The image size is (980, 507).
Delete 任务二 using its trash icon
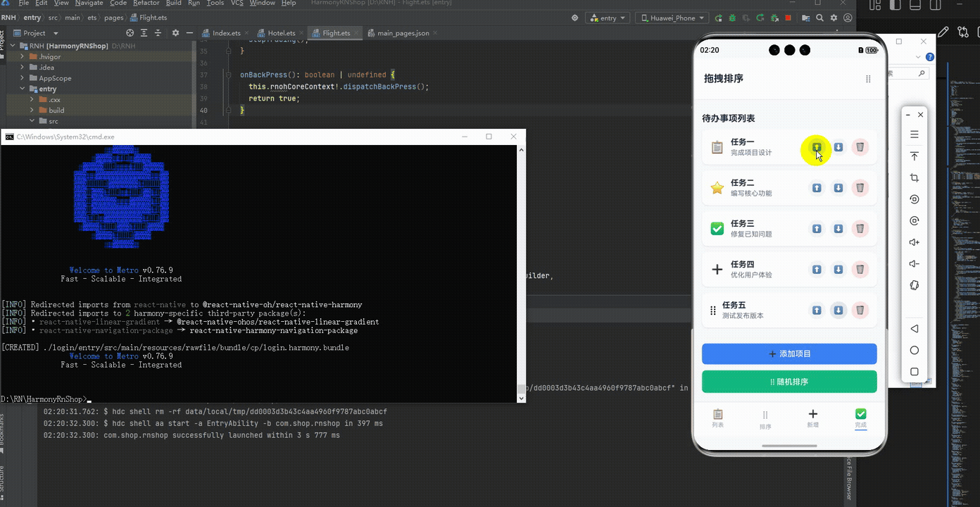pyautogui.click(x=860, y=188)
